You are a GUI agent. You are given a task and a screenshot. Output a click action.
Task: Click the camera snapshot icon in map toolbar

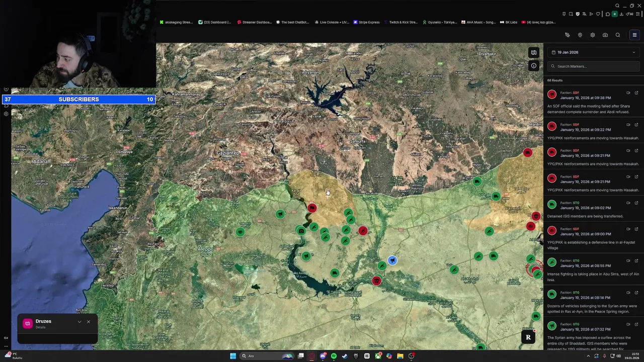pyautogui.click(x=605, y=35)
